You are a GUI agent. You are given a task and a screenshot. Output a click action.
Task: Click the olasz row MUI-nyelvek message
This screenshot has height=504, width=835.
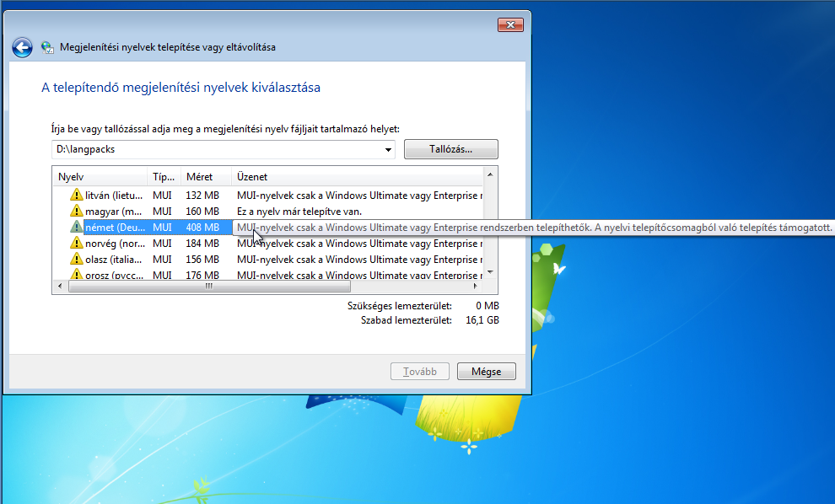point(359,260)
